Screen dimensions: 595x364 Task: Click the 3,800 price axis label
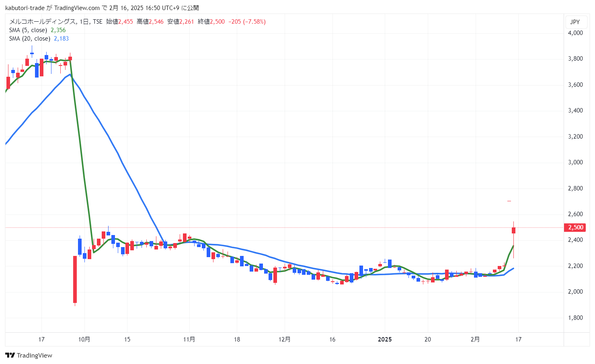click(575, 59)
